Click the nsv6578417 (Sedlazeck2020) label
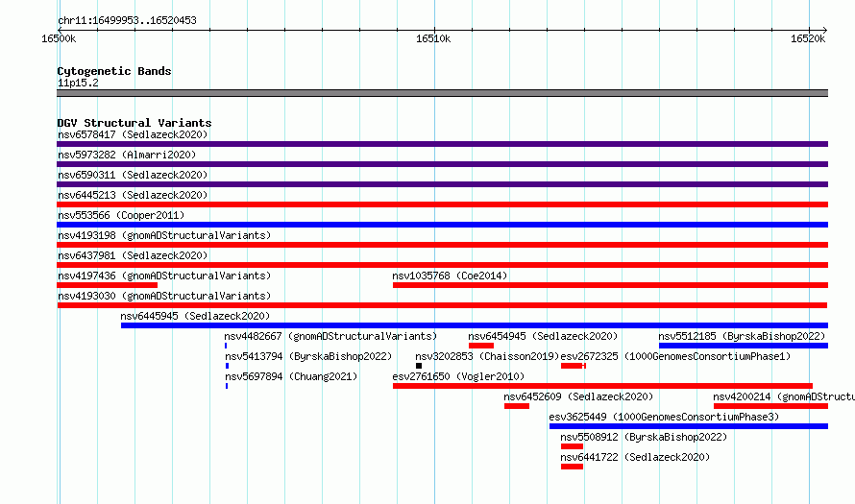 [133, 134]
